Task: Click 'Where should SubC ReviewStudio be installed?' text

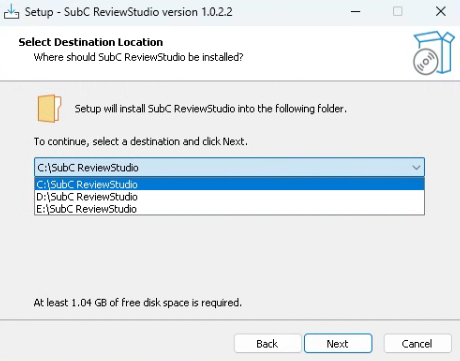Action: pyautogui.click(x=138, y=57)
